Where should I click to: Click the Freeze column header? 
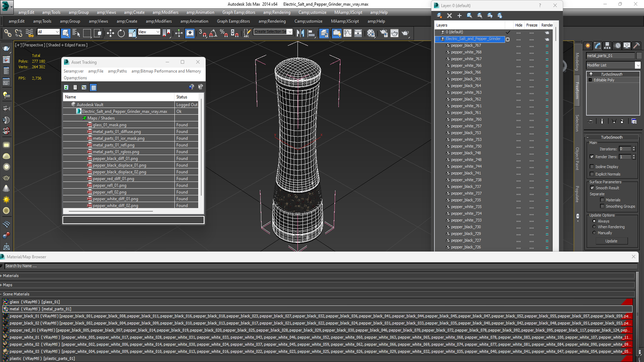[532, 25]
